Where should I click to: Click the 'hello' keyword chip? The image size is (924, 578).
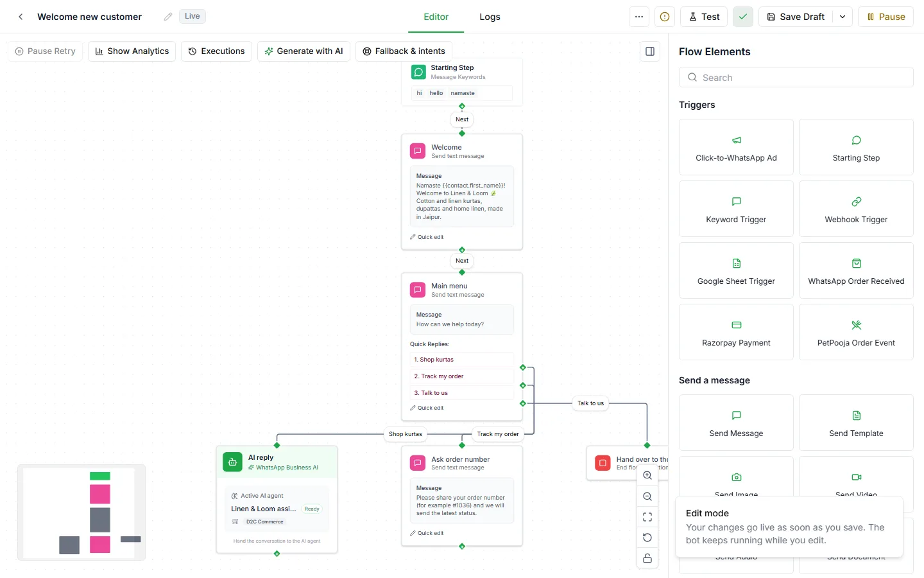(436, 93)
